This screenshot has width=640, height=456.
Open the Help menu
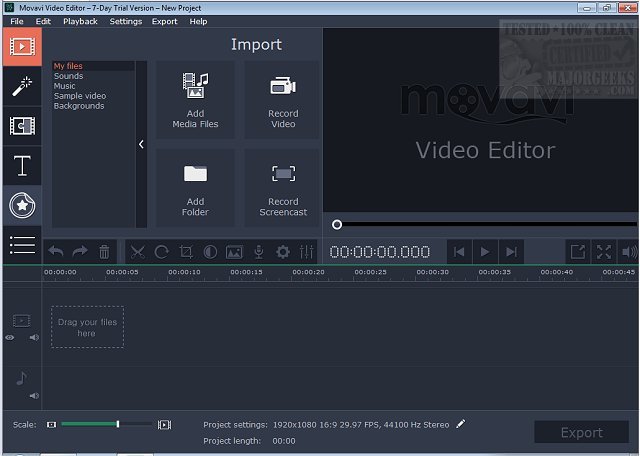[198, 21]
